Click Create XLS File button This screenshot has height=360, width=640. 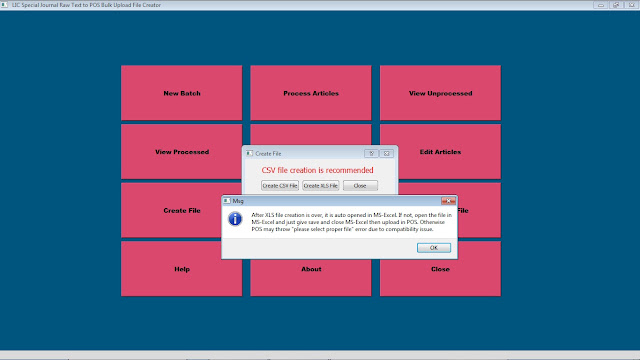(x=320, y=186)
